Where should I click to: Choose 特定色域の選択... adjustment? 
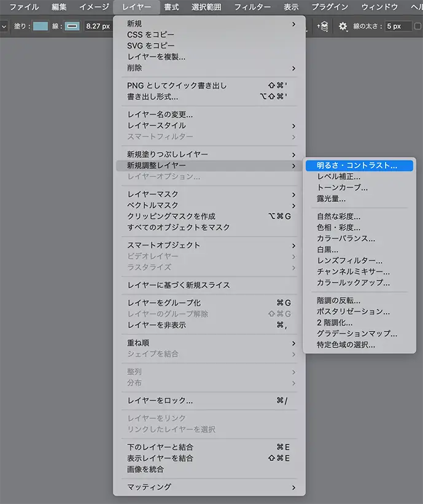click(359, 345)
